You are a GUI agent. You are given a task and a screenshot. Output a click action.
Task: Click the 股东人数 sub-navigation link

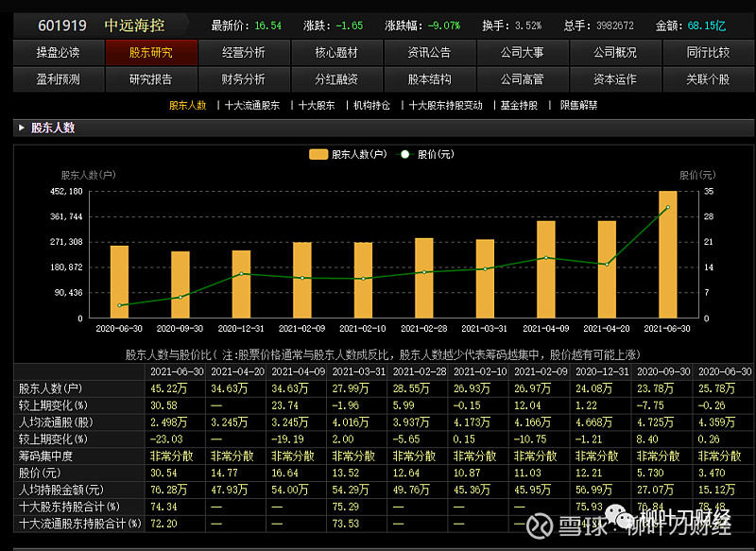click(x=187, y=106)
